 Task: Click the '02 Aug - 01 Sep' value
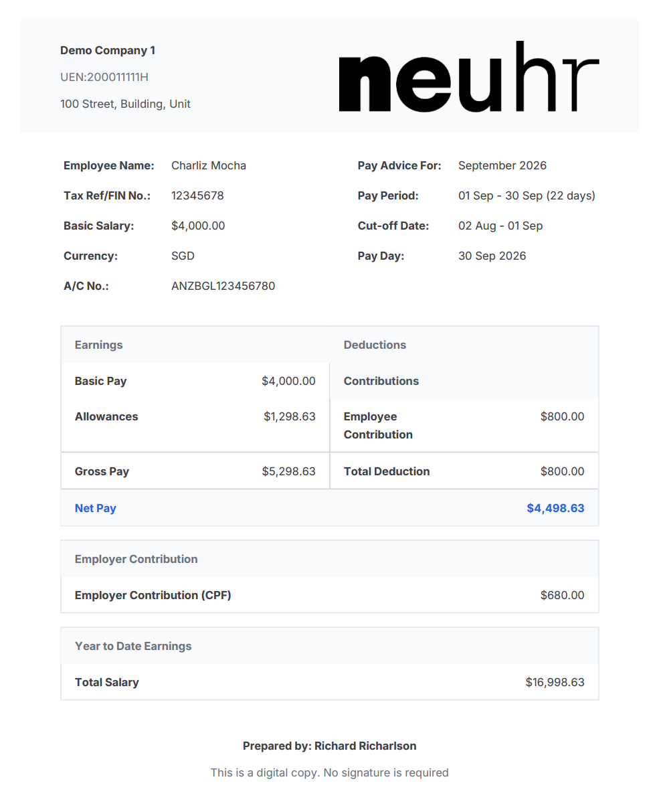pos(500,226)
